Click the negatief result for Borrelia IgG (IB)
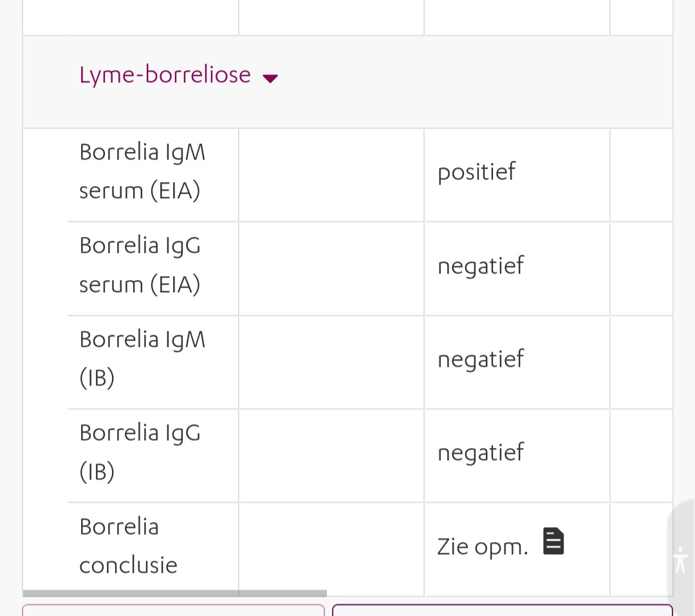The height and width of the screenshot is (616, 695). tap(481, 453)
